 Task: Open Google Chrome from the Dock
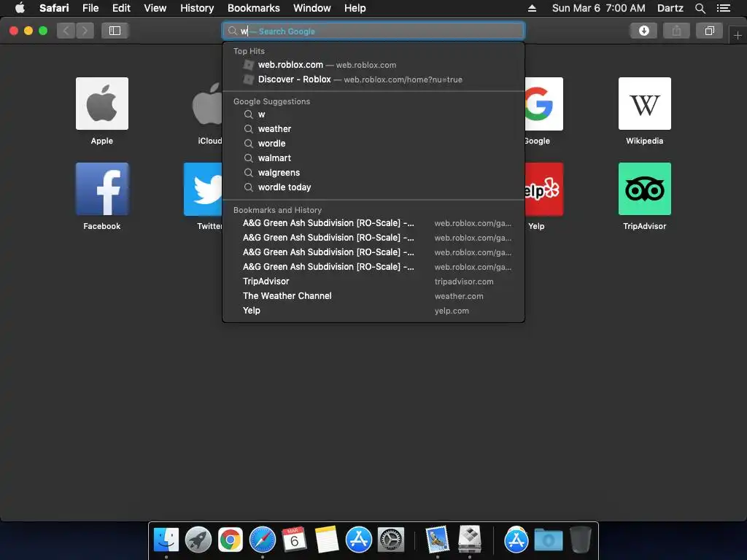(231, 540)
